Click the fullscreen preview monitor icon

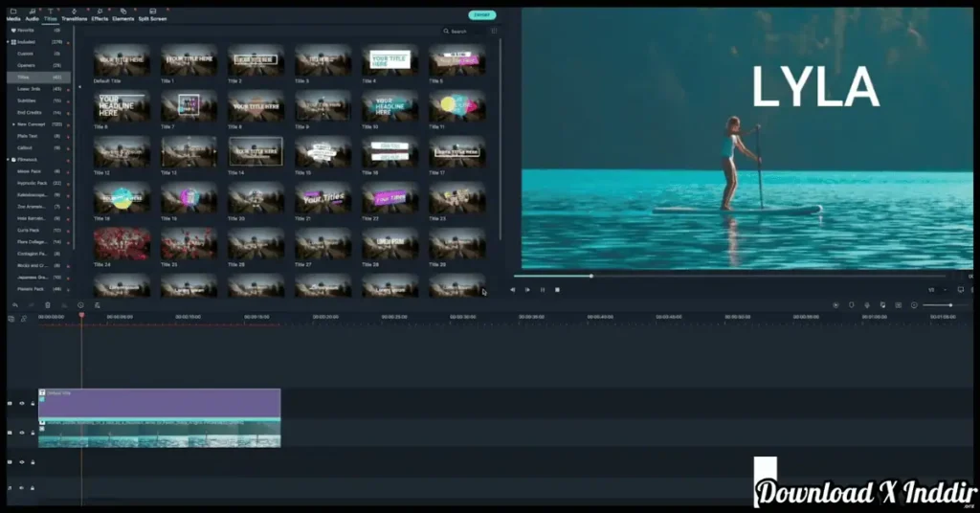pos(961,290)
